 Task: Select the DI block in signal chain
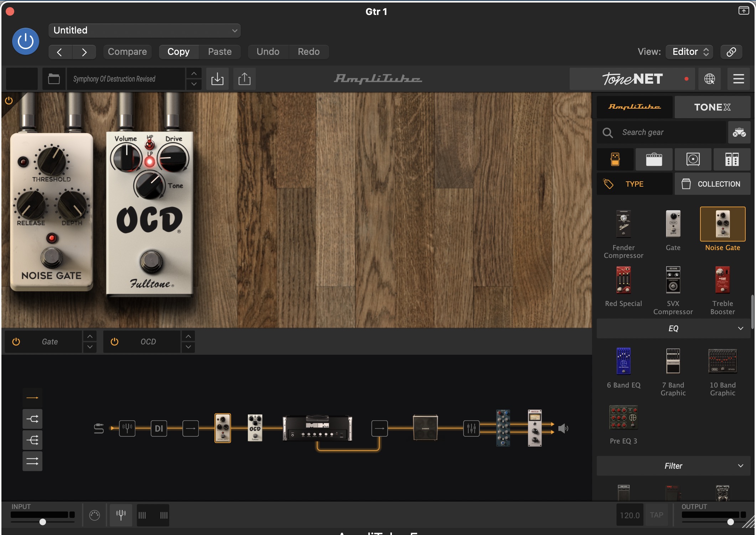(159, 428)
